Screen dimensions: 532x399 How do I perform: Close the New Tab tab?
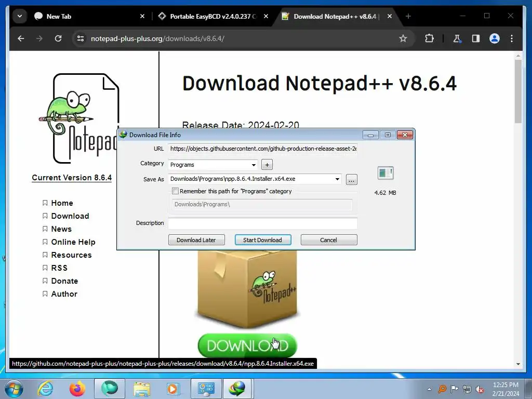click(142, 16)
